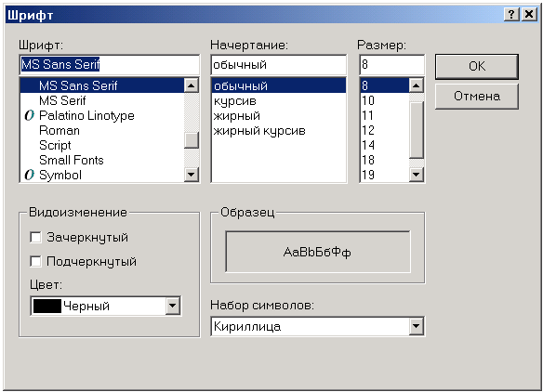Confirm with the OK button
Viewport: 543px width, 392px height.
click(x=476, y=66)
